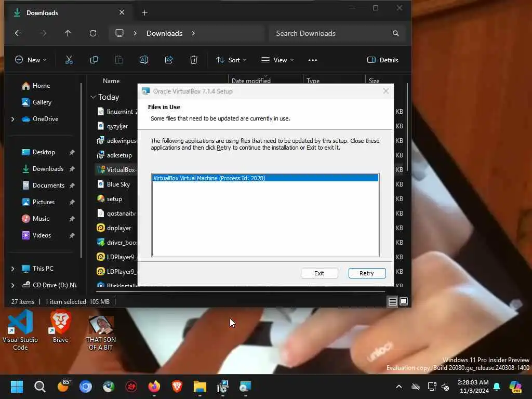Open the View dropdown
532x399 pixels.
(277, 60)
